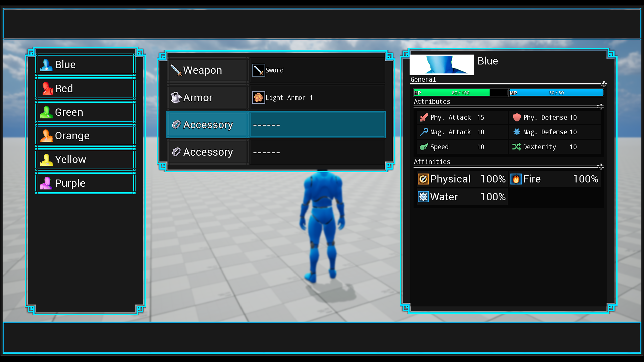Click the Phy. Defense shield icon
644x362 pixels.
tap(517, 117)
